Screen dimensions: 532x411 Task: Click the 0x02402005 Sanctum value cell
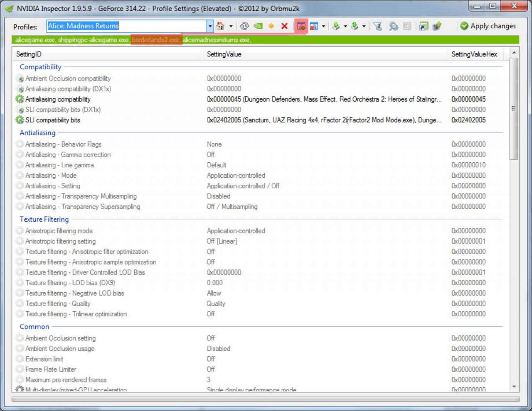pos(324,120)
